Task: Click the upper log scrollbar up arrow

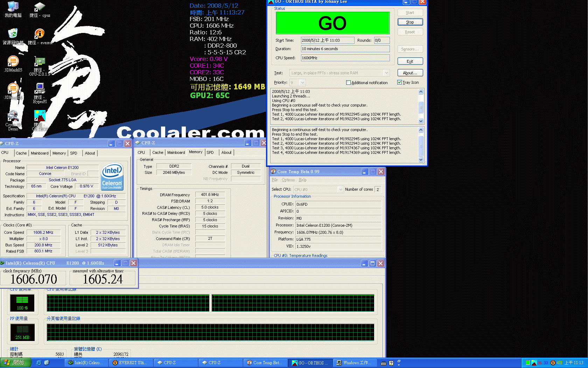Action: [421, 91]
